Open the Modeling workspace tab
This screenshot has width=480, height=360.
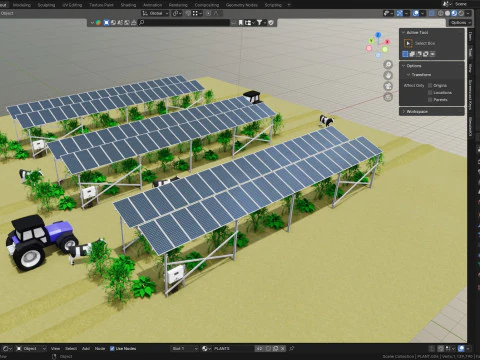21,5
